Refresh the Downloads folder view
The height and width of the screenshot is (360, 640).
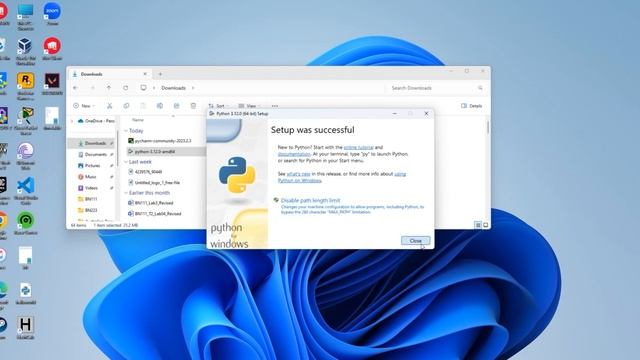(x=126, y=88)
